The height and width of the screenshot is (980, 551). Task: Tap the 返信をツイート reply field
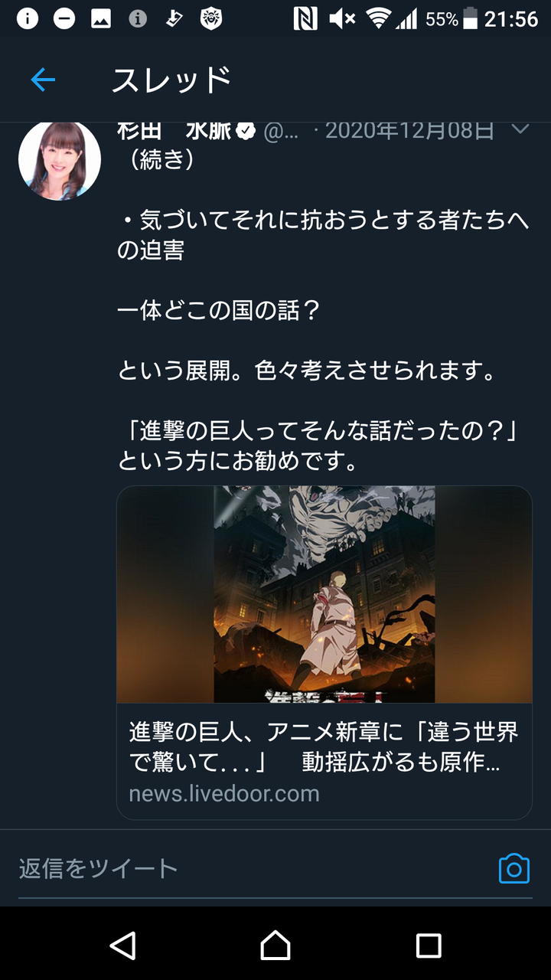[253, 868]
